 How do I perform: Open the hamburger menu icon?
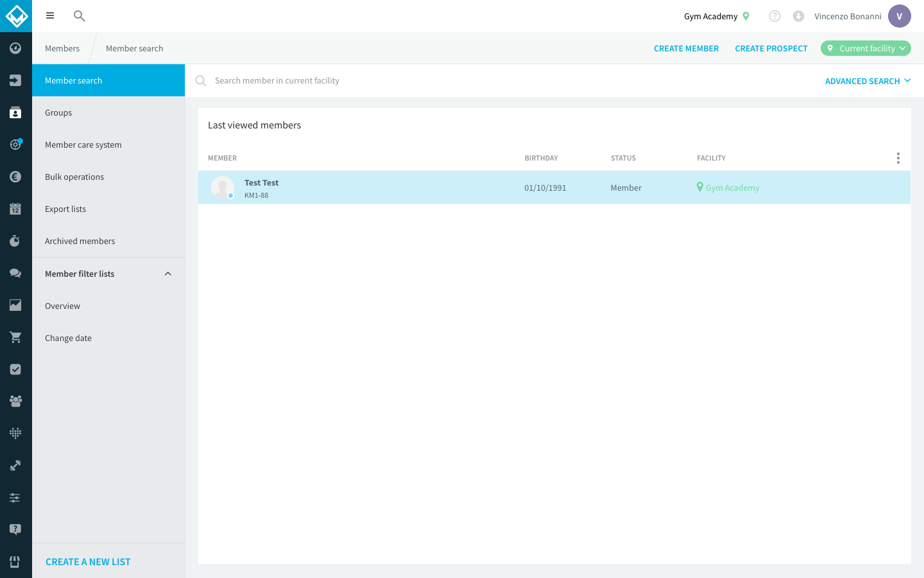point(50,16)
